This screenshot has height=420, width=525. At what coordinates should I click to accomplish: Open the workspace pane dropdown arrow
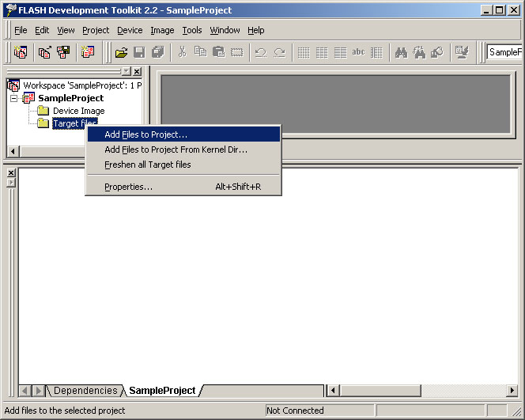point(127,71)
